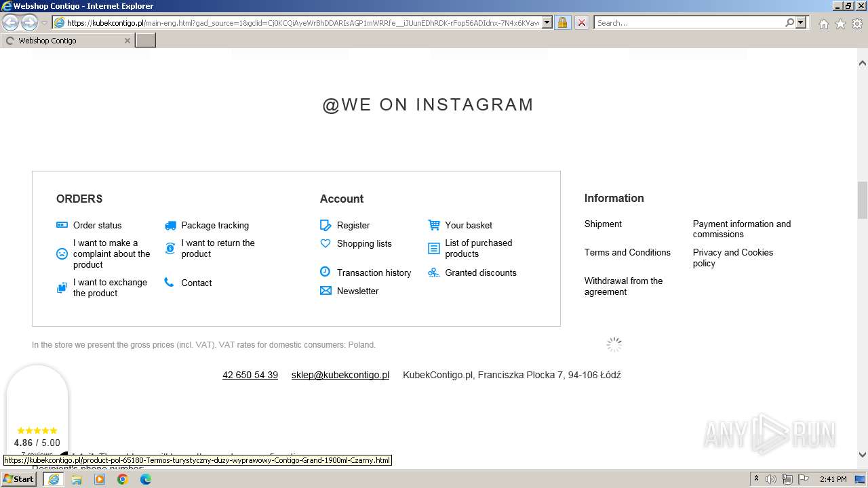Open the Granted discounts link
Image resolution: width=868 pixels, height=488 pixels.
pyautogui.click(x=481, y=272)
